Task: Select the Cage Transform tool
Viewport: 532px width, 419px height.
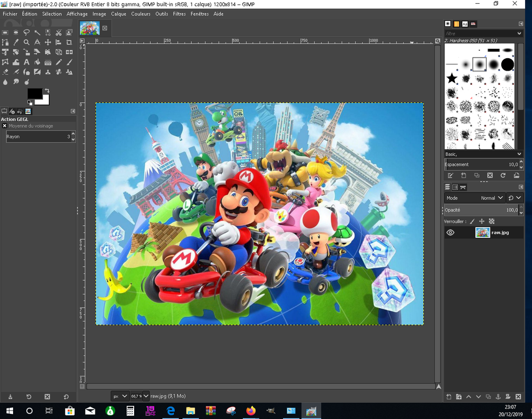Action: 5,62
